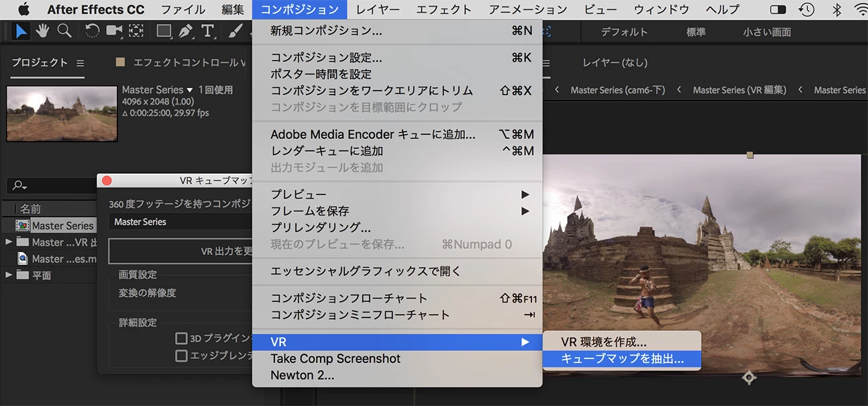Click the 平面 folder icon
The height and width of the screenshot is (406, 868).
click(23, 275)
